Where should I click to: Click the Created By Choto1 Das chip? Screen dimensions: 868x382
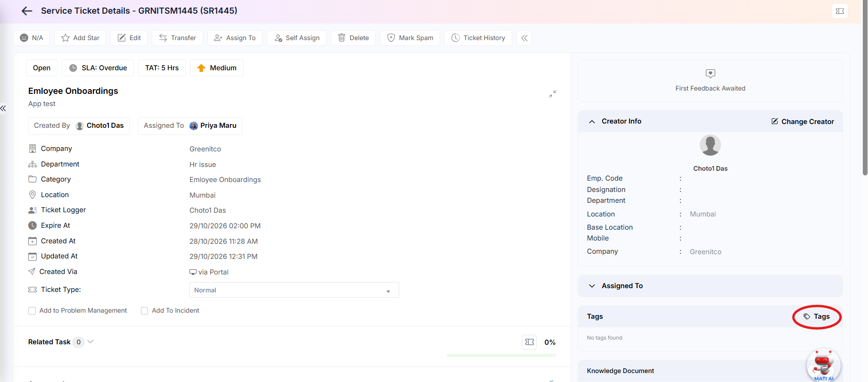(79, 126)
